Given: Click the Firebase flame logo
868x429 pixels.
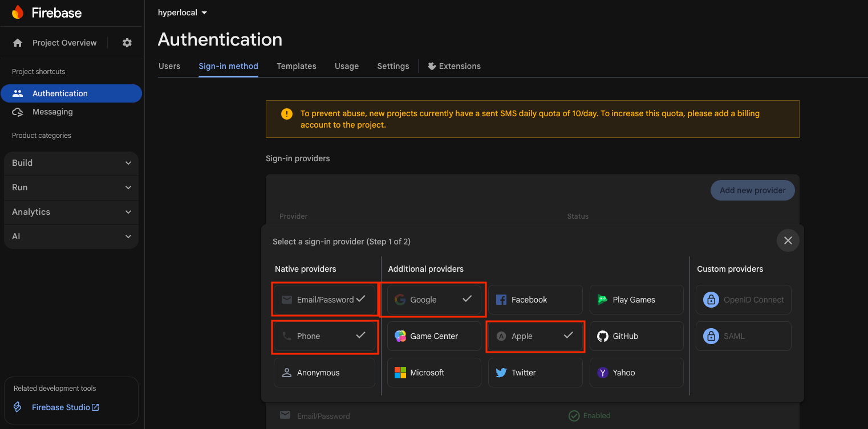Looking at the screenshot, I should tap(18, 12).
